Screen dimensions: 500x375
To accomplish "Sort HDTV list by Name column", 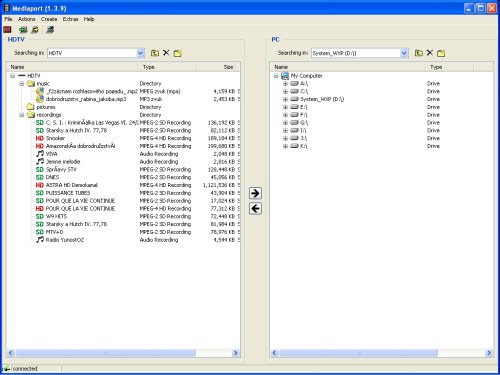I will (x=72, y=67).
